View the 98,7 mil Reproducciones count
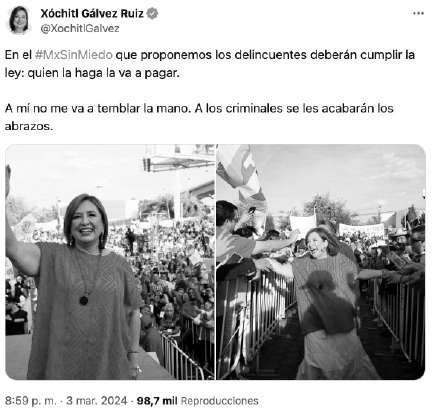This screenshot has width=432, height=416. pyautogui.click(x=198, y=401)
